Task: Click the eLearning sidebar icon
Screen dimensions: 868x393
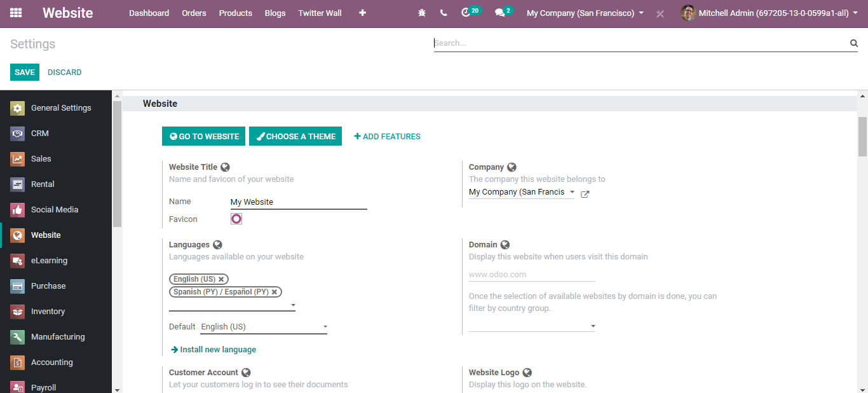Action: [x=18, y=261]
